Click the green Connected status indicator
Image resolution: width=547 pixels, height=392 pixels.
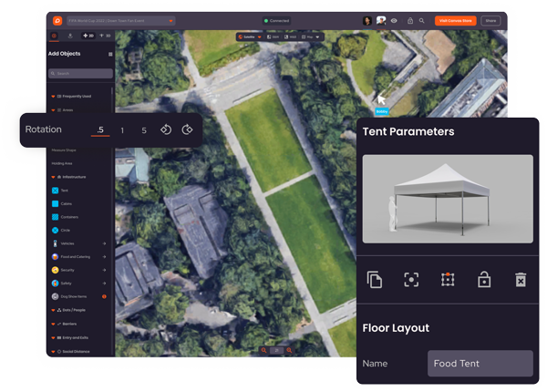click(276, 21)
